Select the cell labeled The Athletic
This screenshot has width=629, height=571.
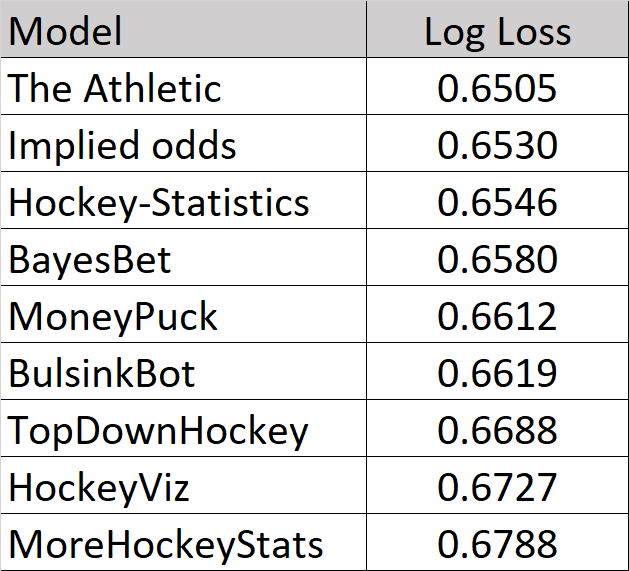click(185, 88)
